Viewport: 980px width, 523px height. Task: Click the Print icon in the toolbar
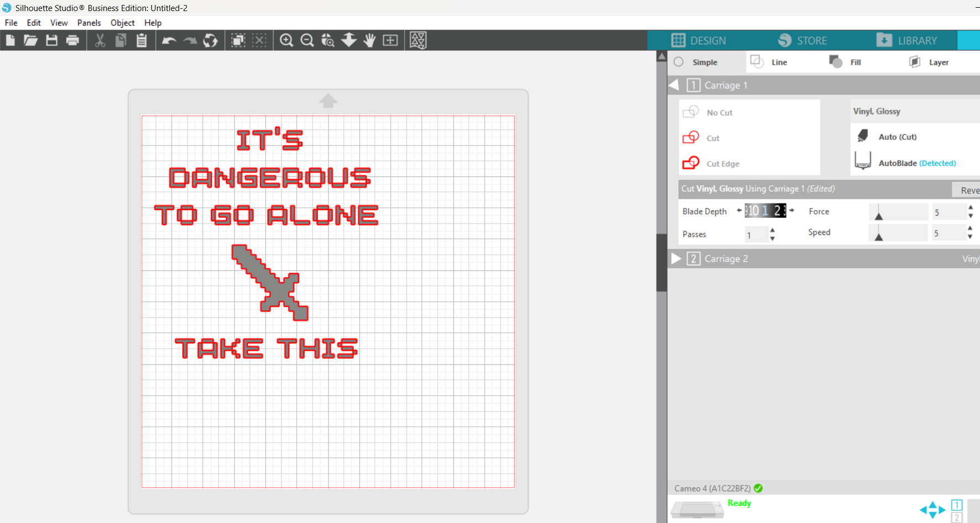coord(72,40)
